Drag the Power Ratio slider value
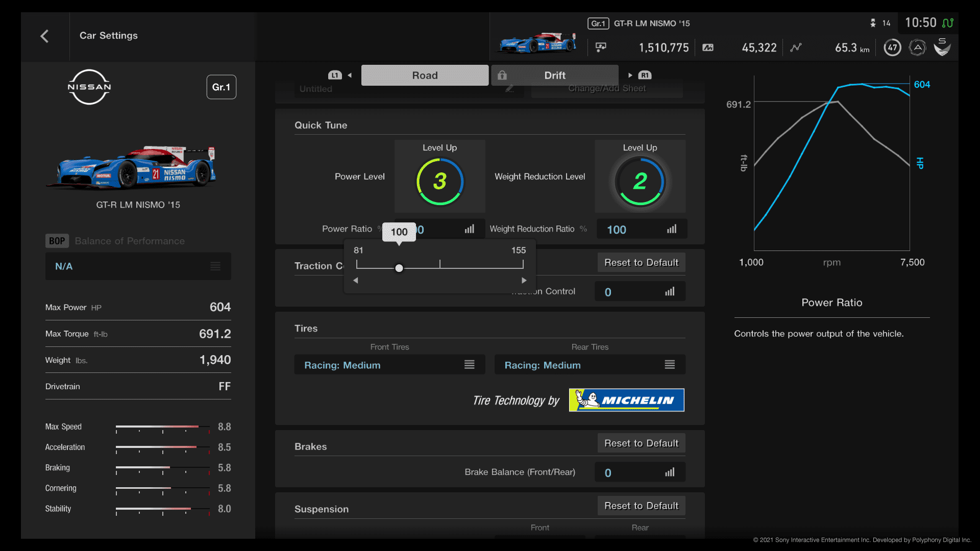The width and height of the screenshot is (980, 551). point(399,268)
